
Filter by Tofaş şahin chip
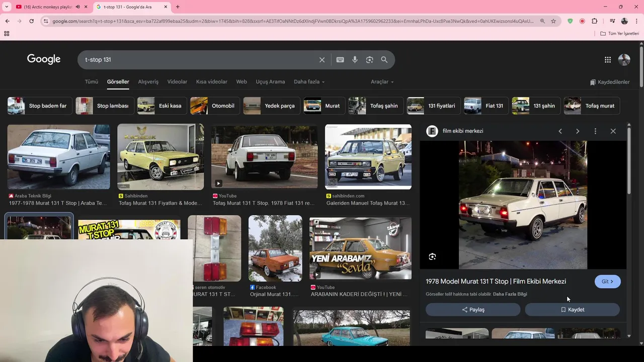376,106
